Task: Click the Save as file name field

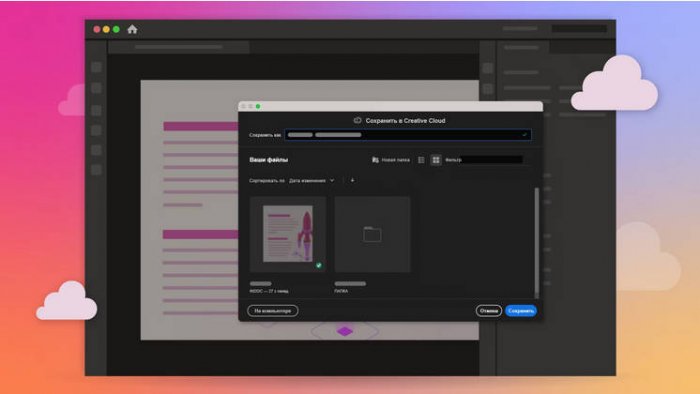Action: click(x=408, y=135)
